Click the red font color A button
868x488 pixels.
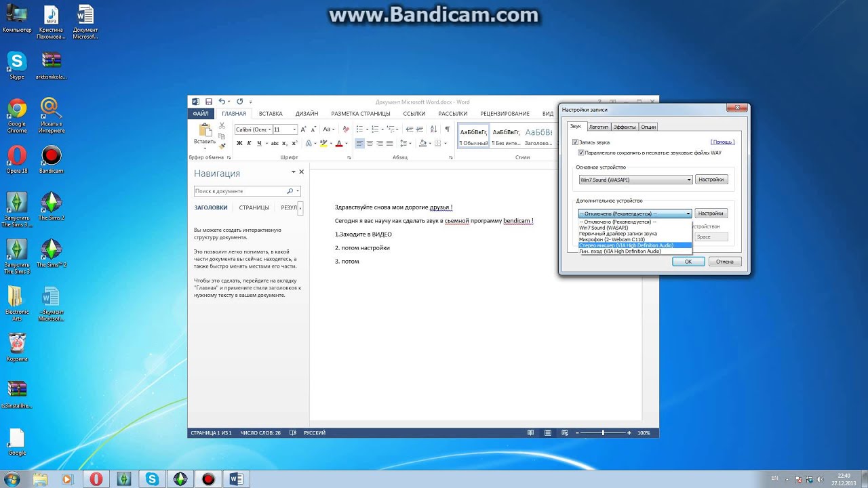click(339, 144)
